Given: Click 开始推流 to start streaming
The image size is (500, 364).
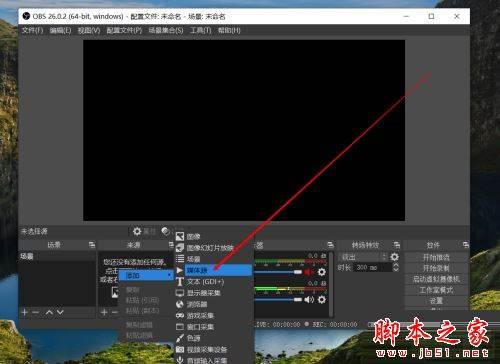Looking at the screenshot, I should [436, 257].
